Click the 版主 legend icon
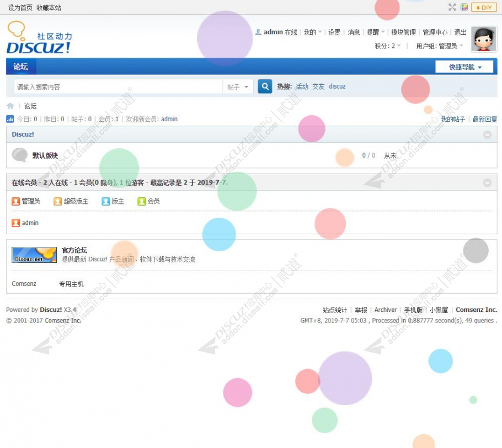Image resolution: width=502 pixels, height=448 pixels. (106, 201)
